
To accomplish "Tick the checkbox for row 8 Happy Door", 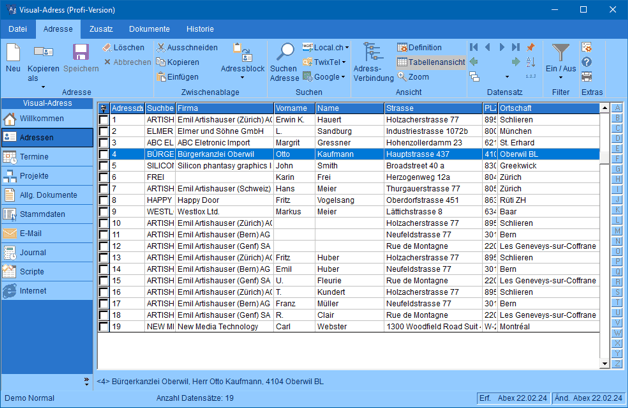I will click(x=104, y=200).
